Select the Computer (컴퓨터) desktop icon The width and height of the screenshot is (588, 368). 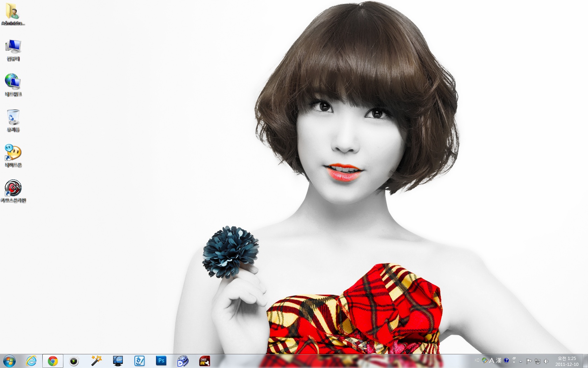point(13,50)
